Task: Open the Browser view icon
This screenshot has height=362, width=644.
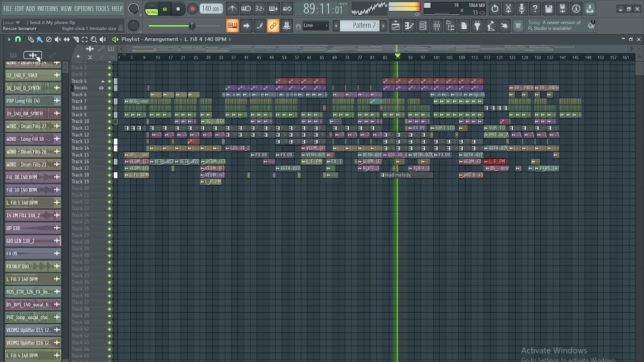Action: click(450, 26)
